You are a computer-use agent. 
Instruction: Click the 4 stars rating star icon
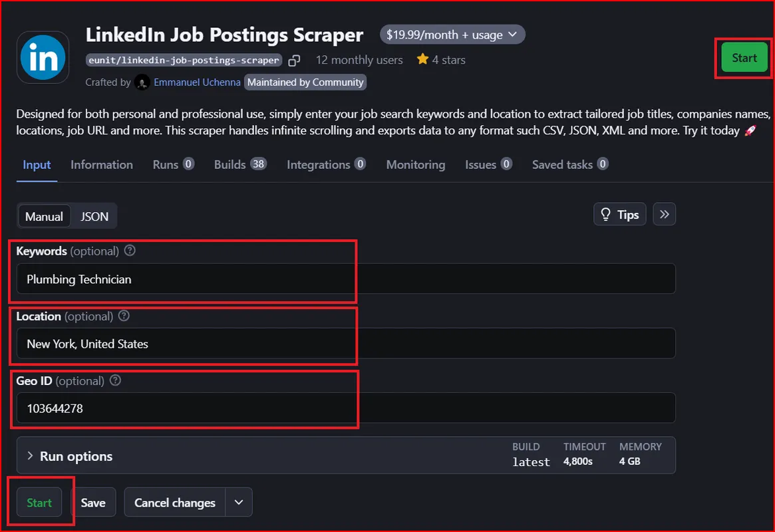[422, 59]
